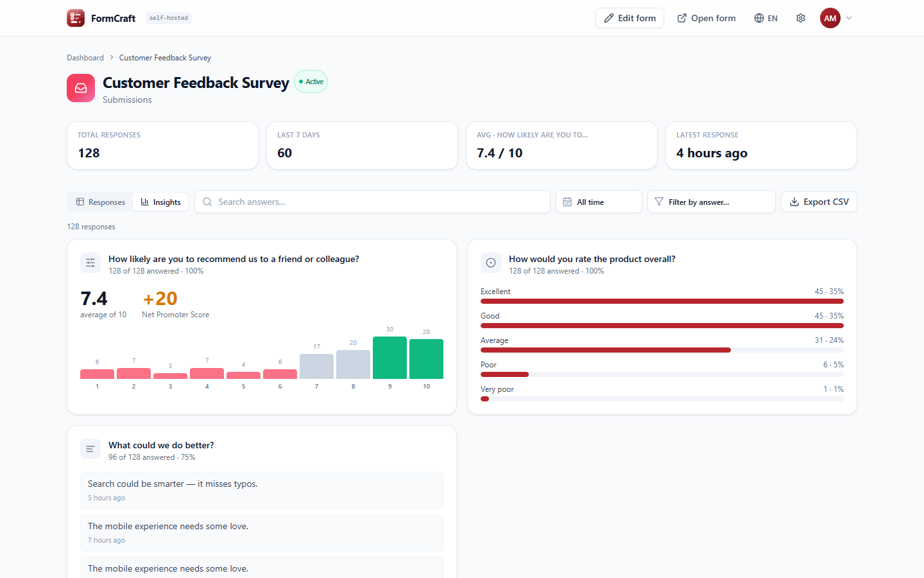Screen dimensions: 924x578
Task: Click the '+20' Net Promoter Score value
Action: coord(160,299)
